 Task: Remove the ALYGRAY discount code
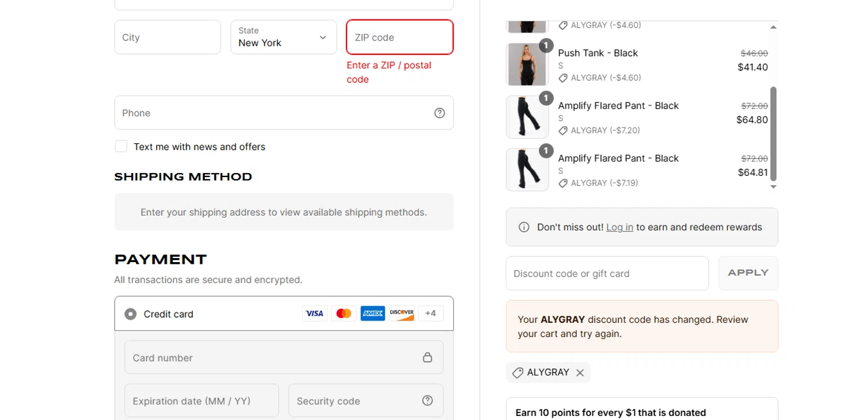click(580, 373)
